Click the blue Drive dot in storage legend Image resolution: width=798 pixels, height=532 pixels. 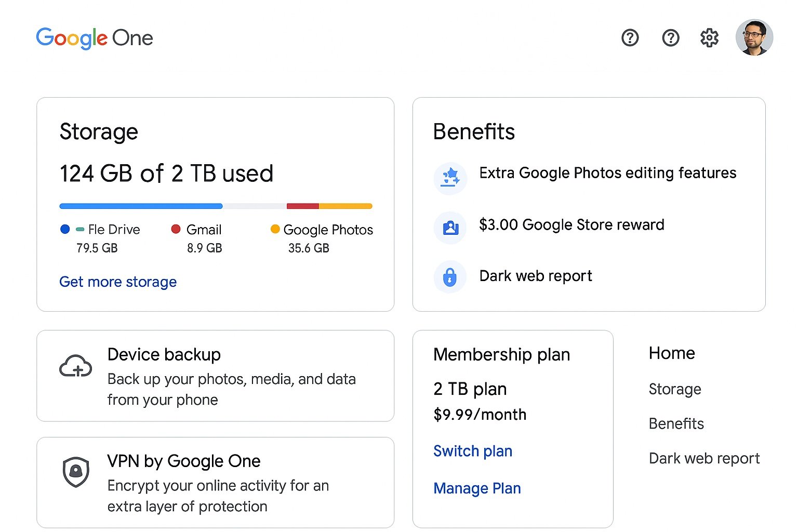(x=65, y=229)
